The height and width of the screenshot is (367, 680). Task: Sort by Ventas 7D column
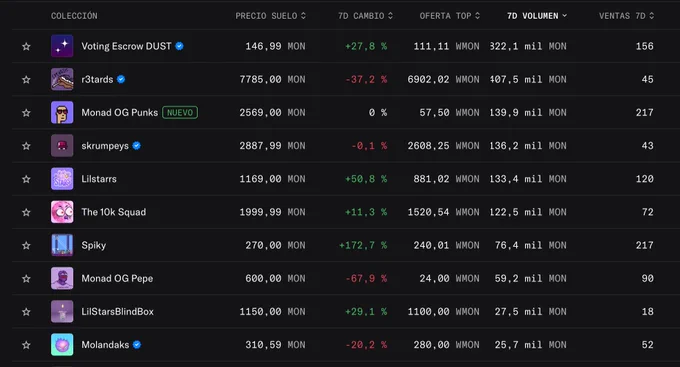[627, 16]
